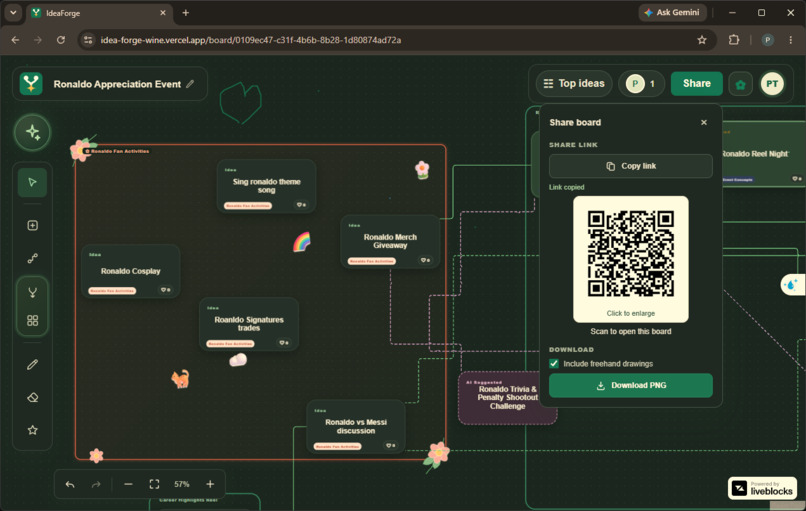This screenshot has height=511, width=806.
Task: Select the Ronaldo vs Messi discussion card
Action: point(356,427)
